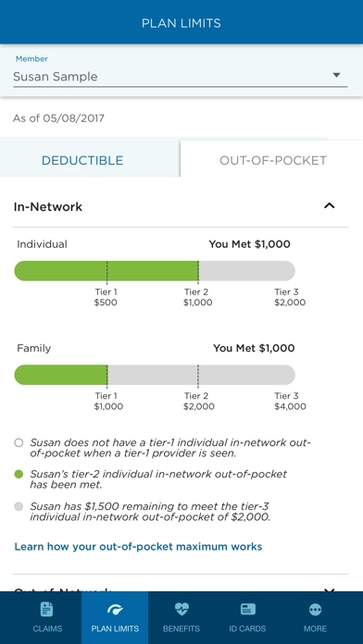
Task: Select the empty tier-1 legend circle
Action: click(19, 442)
